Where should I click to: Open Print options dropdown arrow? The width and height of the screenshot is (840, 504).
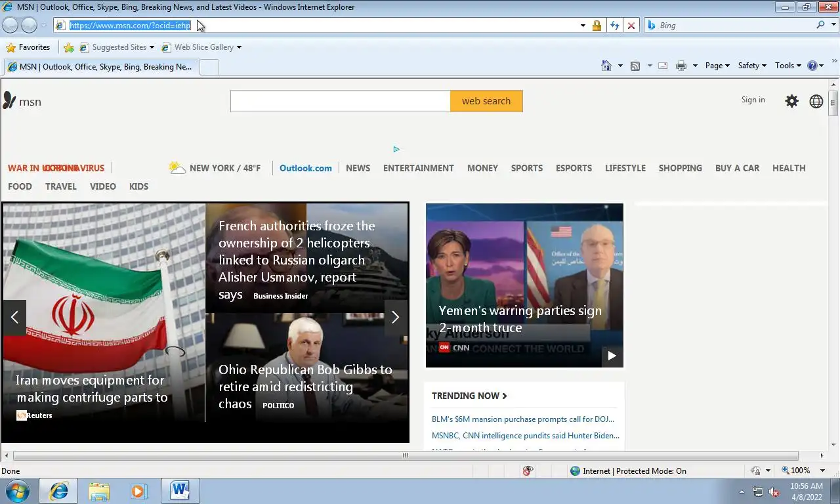click(695, 66)
